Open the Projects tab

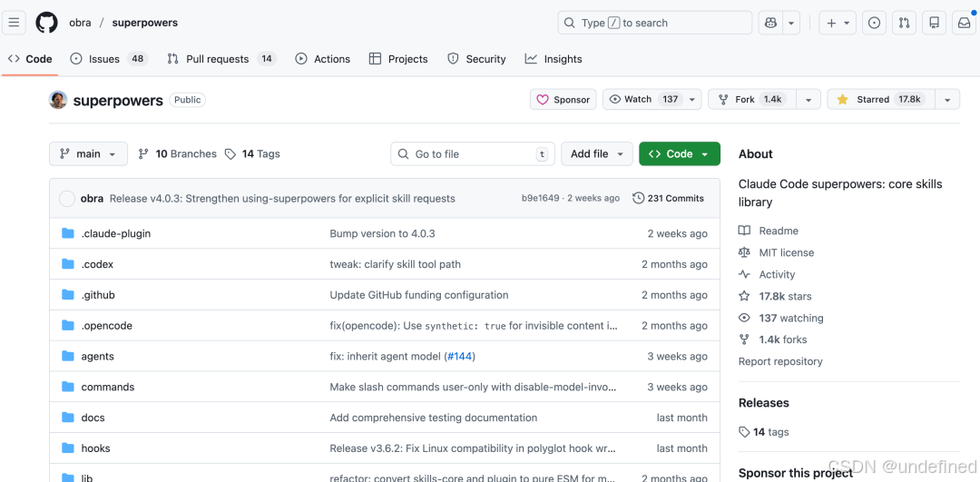pyautogui.click(x=398, y=59)
